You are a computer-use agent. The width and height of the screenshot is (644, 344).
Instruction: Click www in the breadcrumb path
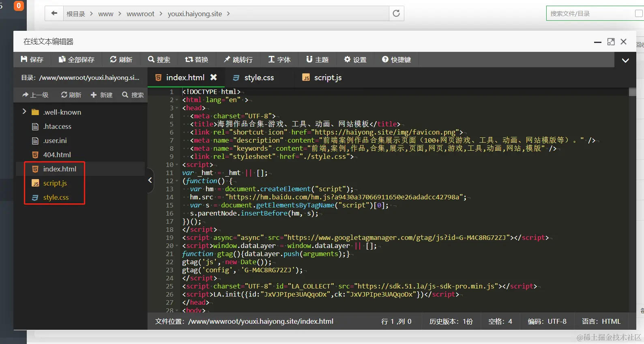point(105,14)
